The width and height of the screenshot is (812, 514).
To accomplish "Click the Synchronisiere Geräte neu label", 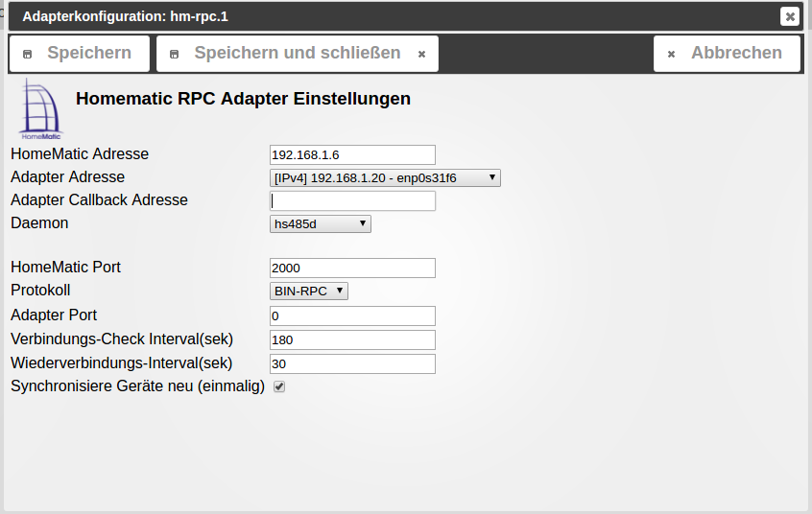I will coord(137,386).
